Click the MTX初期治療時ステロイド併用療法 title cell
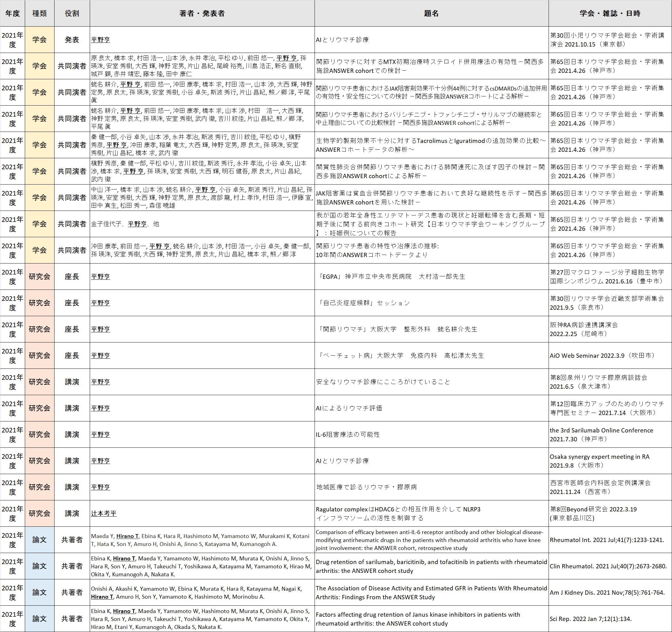This screenshot has height=632, width=672. 431,66
